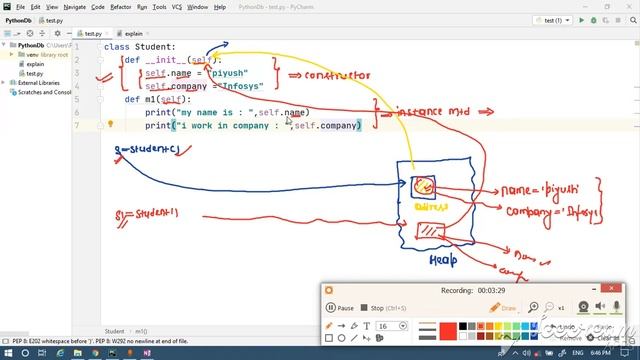The width and height of the screenshot is (640, 360).
Task: Open the Run menu
Action: point(142,7)
